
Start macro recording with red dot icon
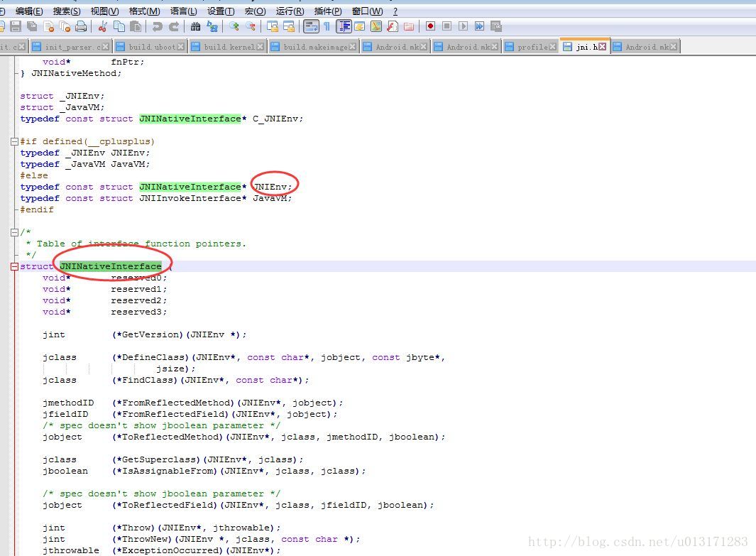tap(431, 26)
